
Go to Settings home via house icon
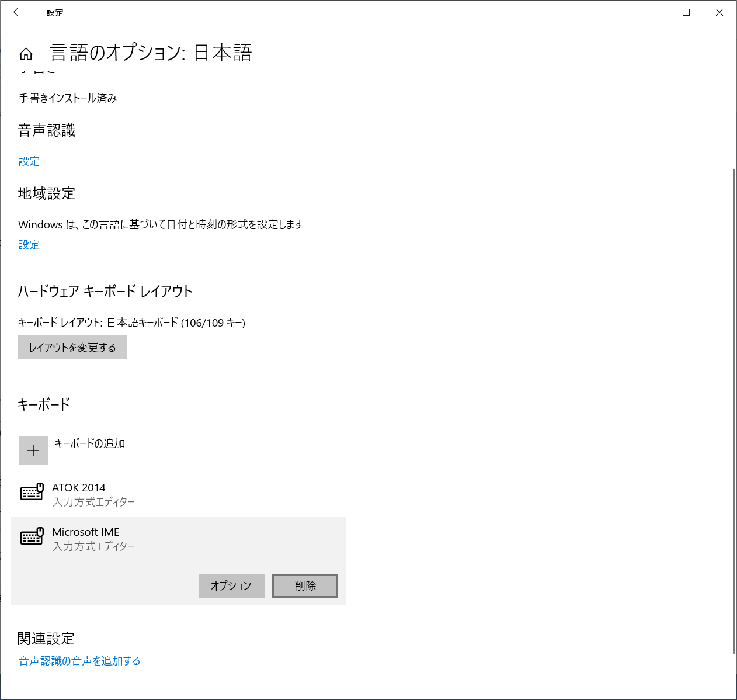tap(26, 54)
